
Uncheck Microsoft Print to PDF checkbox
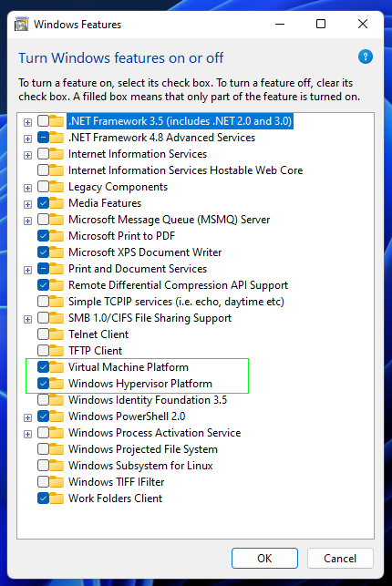tap(44, 236)
